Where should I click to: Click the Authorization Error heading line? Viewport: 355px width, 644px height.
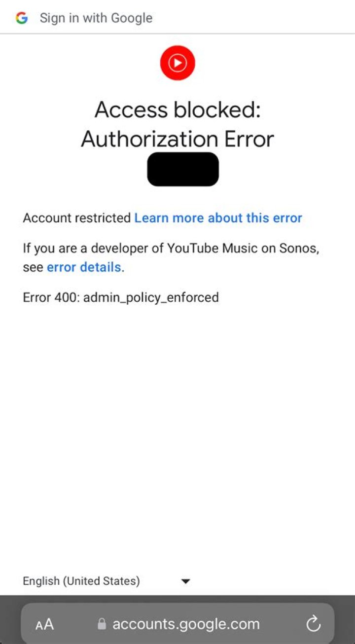(177, 139)
